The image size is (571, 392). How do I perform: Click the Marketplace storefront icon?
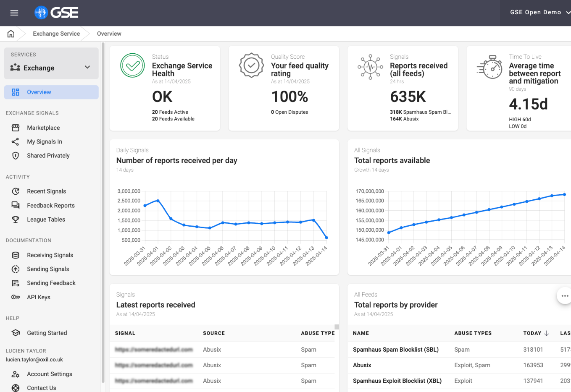pos(16,128)
